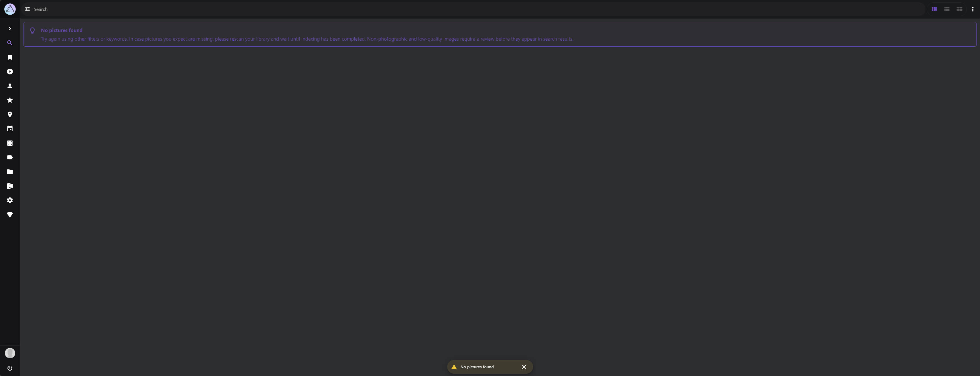This screenshot has height=376, width=980.
Task: Click the power icon to log out
Action: (10, 368)
